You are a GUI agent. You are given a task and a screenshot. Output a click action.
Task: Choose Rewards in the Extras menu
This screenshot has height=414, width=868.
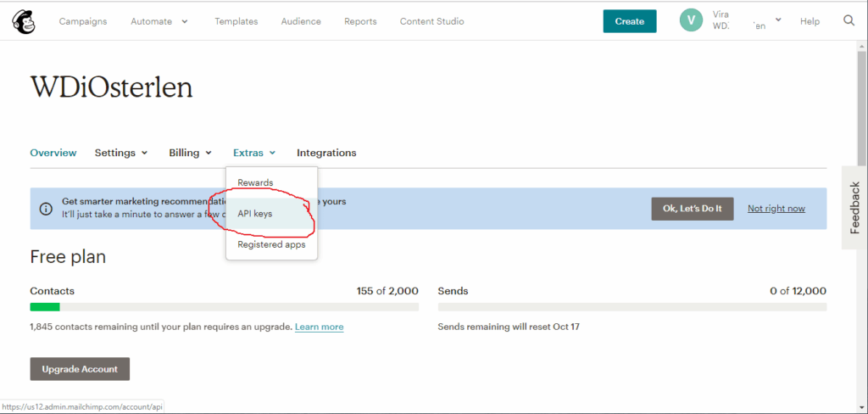255,182
